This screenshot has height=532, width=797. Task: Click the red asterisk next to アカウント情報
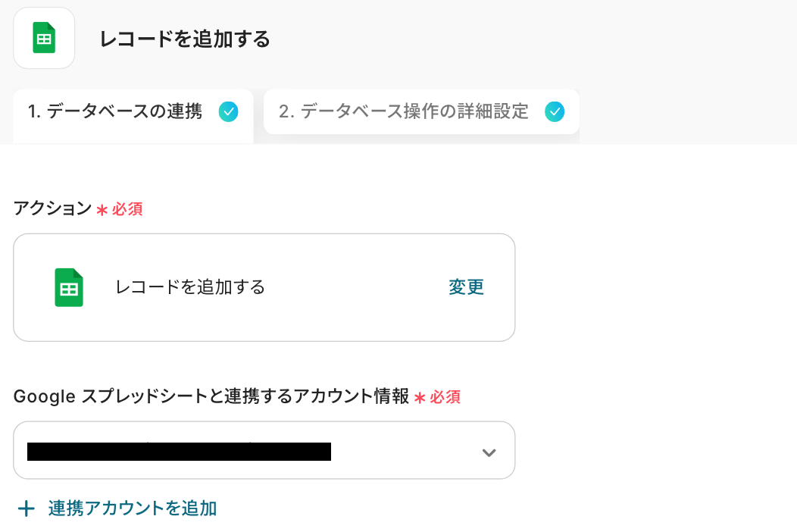(420, 397)
